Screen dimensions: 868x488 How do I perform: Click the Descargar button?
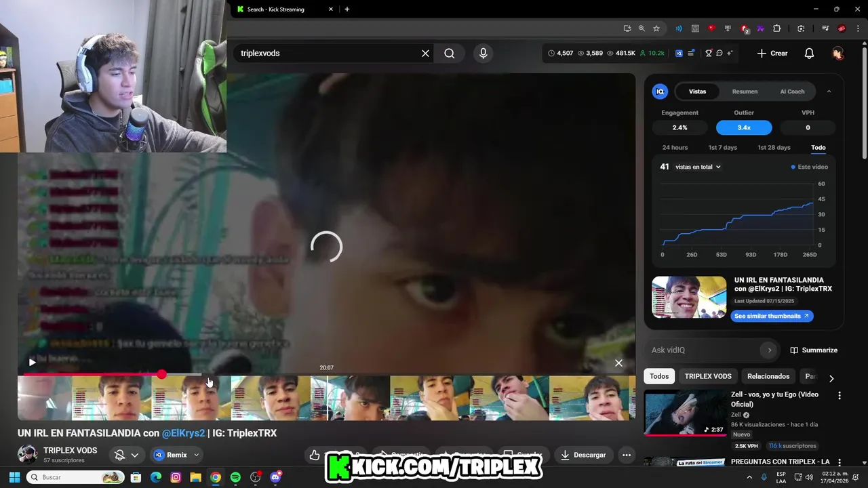tap(583, 455)
